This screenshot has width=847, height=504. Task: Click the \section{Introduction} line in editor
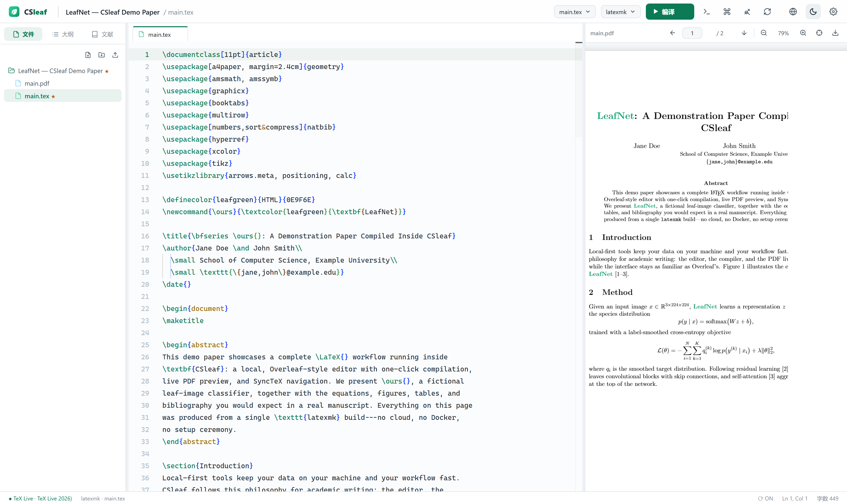pos(207,466)
